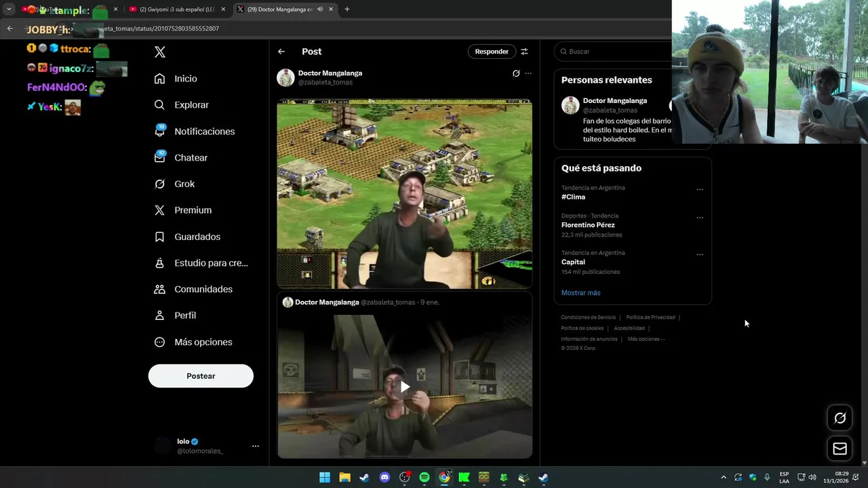Image resolution: width=868 pixels, height=488 pixels.
Task: Click the microphone tray icon
Action: (x=767, y=477)
